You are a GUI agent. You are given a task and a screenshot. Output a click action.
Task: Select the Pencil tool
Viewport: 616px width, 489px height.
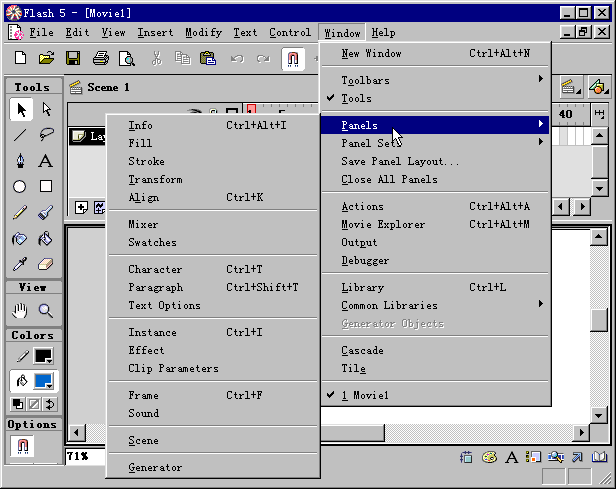[20, 212]
